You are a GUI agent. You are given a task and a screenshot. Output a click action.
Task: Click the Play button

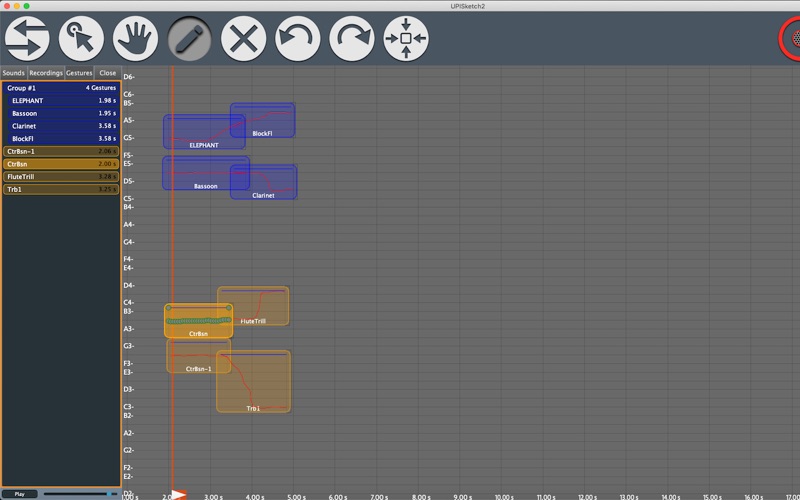point(19,494)
